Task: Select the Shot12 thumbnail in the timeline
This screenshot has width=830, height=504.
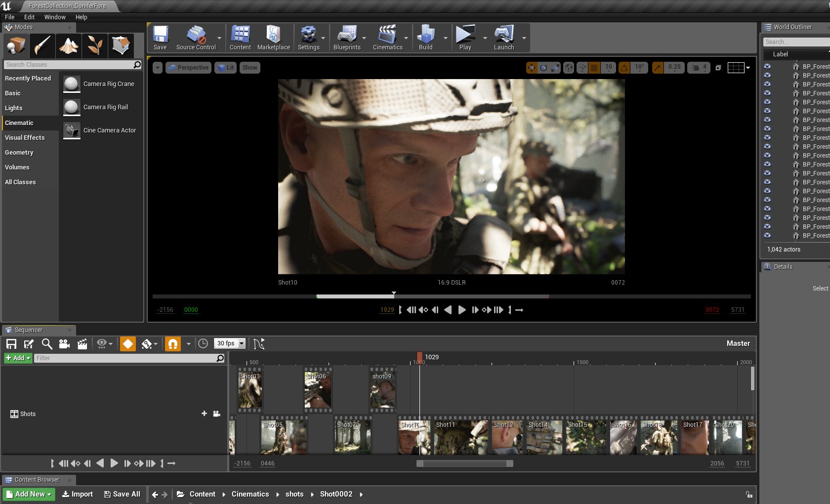Action: click(507, 437)
